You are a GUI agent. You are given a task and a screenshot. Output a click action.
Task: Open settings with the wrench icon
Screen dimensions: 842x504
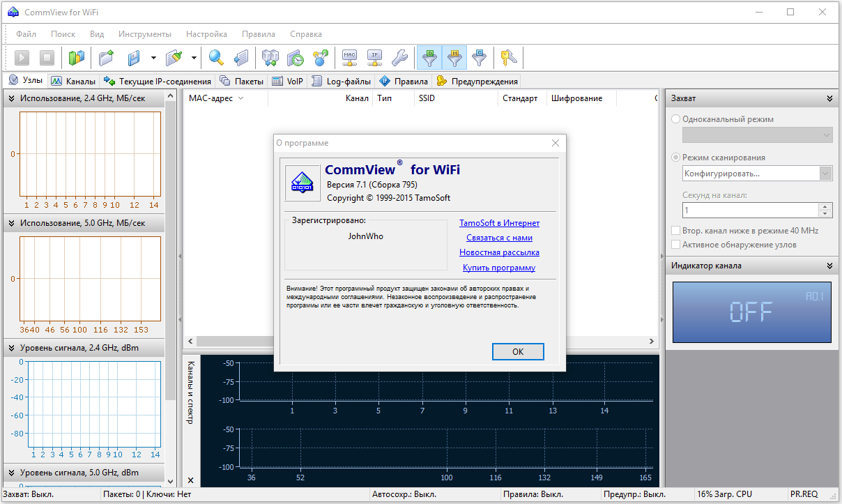[x=399, y=58]
